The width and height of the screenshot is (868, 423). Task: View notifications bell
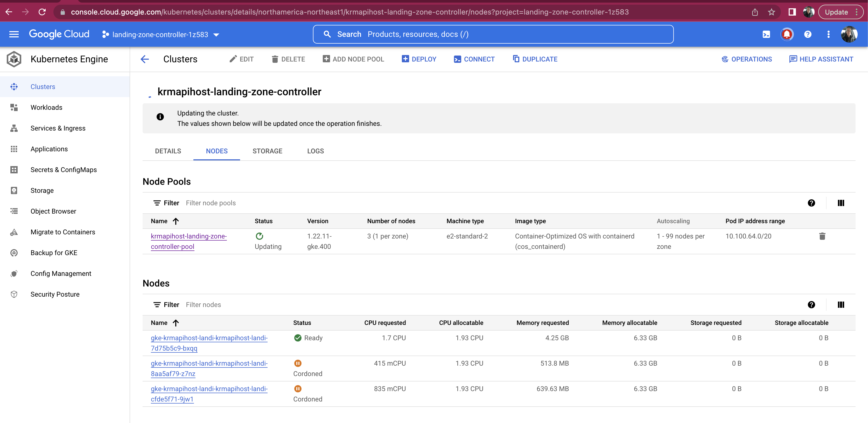click(x=787, y=34)
